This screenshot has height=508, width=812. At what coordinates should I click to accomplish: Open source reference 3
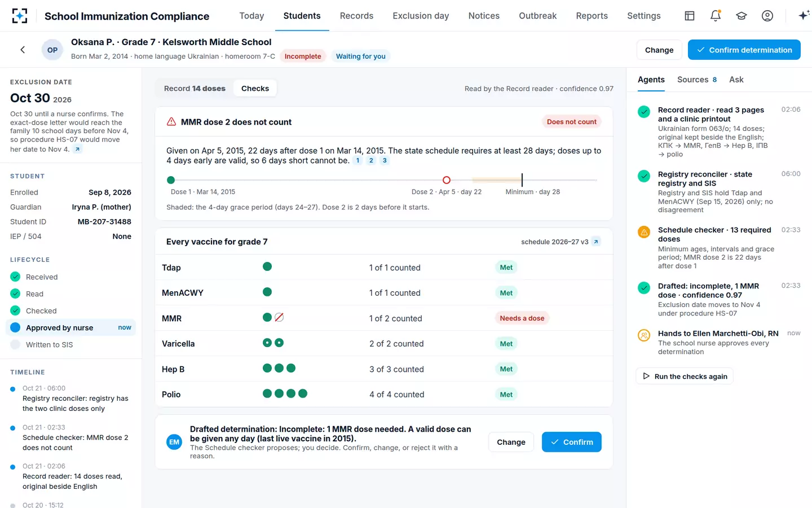(385, 161)
